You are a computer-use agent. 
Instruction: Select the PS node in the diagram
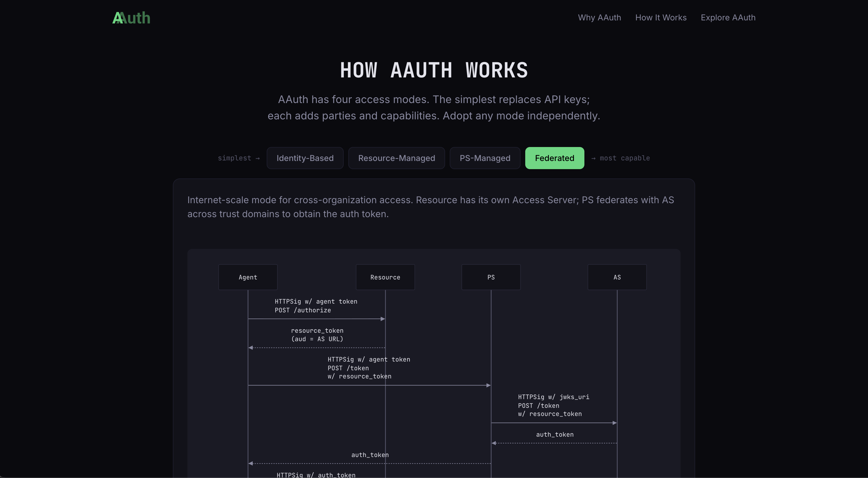[491, 277]
